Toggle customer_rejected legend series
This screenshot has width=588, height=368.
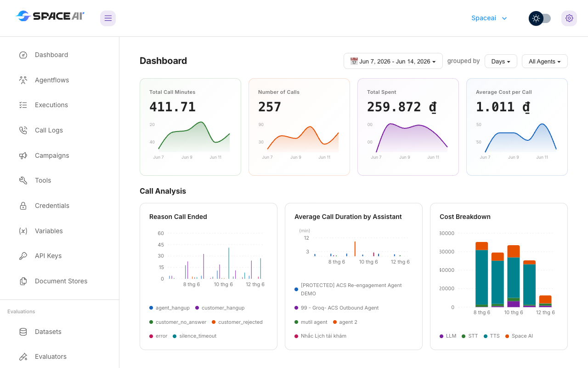point(237,322)
